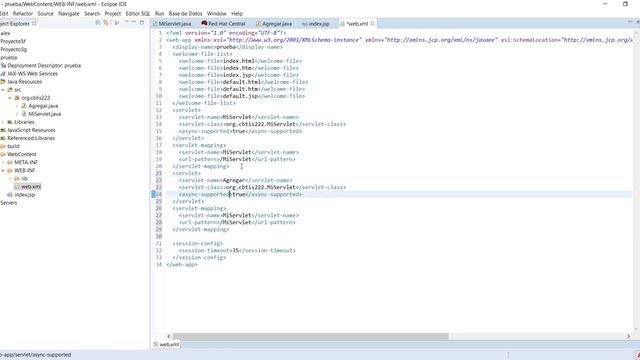Click session-timeout value 35
This screenshot has height=360, width=640.
[236, 251]
